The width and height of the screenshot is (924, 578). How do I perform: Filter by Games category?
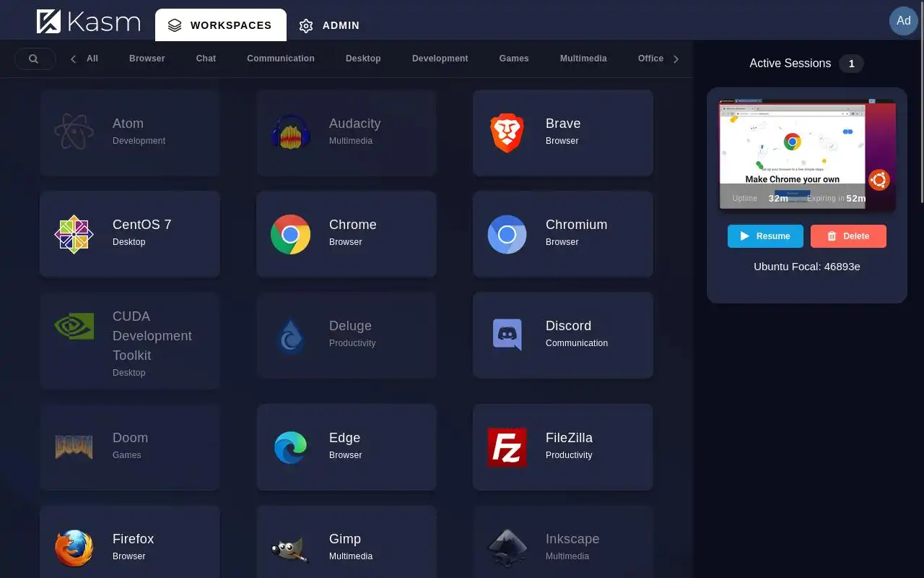pyautogui.click(x=514, y=59)
